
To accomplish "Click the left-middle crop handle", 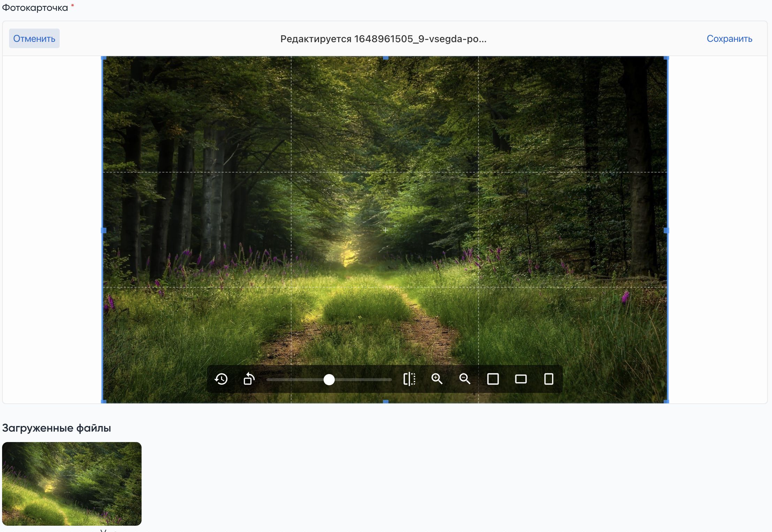I will tap(104, 230).
